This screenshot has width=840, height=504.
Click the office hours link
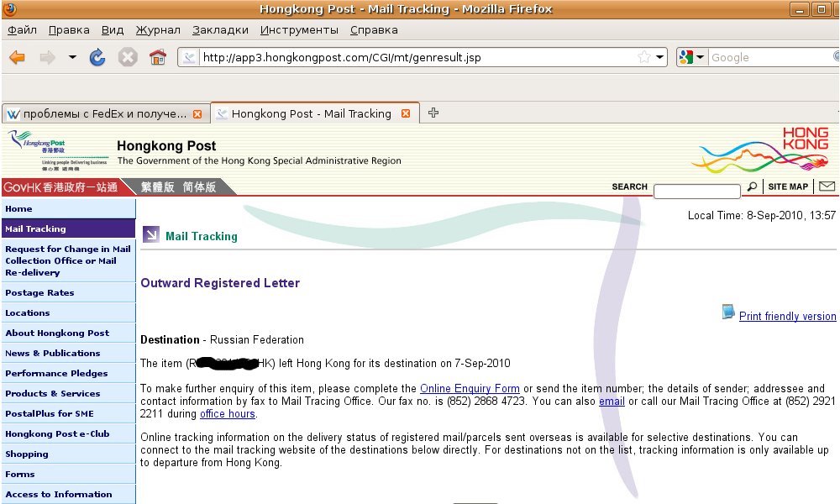(227, 413)
